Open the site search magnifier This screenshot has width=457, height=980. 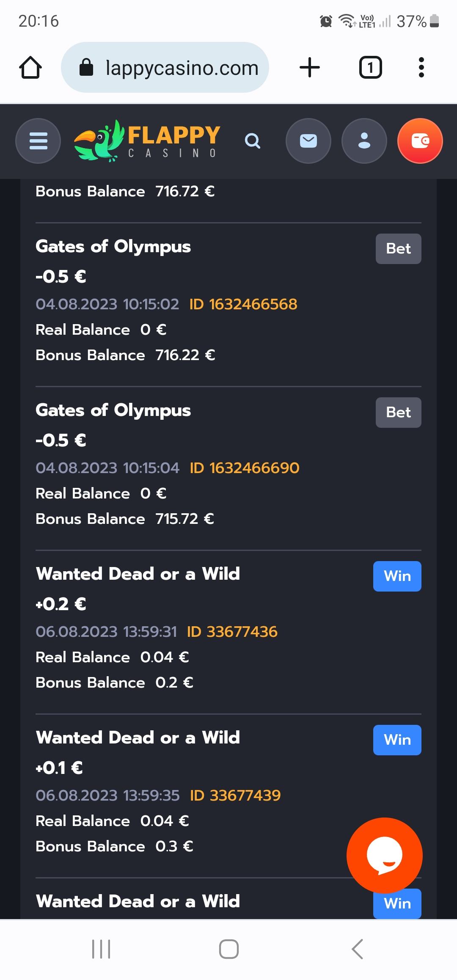253,141
